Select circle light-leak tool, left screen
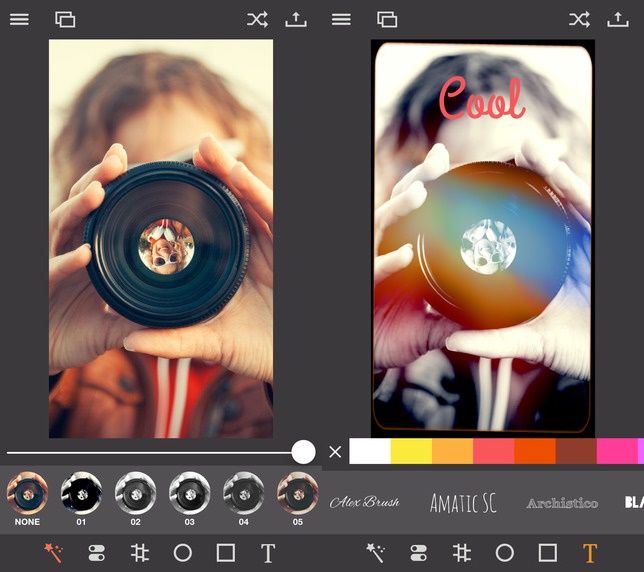Image resolution: width=644 pixels, height=572 pixels. (x=183, y=553)
